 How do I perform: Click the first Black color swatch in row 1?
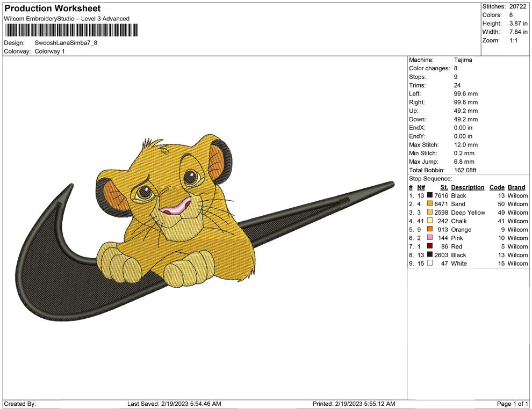click(x=430, y=195)
